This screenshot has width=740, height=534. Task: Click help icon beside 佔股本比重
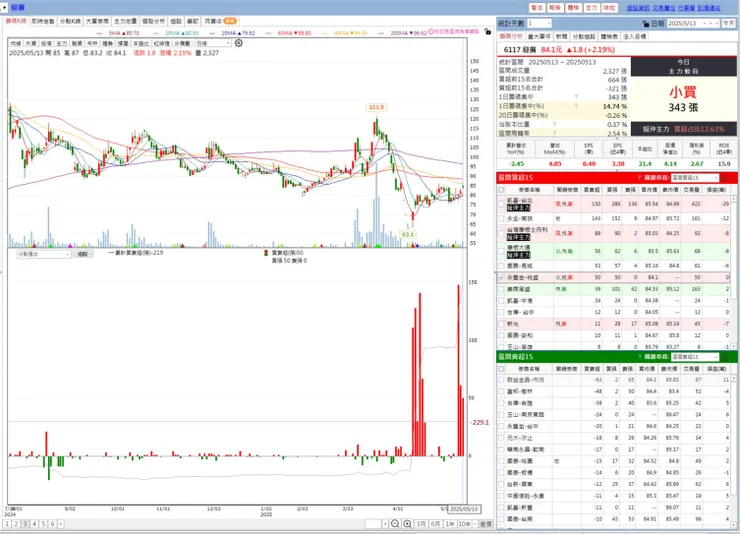click(555, 125)
